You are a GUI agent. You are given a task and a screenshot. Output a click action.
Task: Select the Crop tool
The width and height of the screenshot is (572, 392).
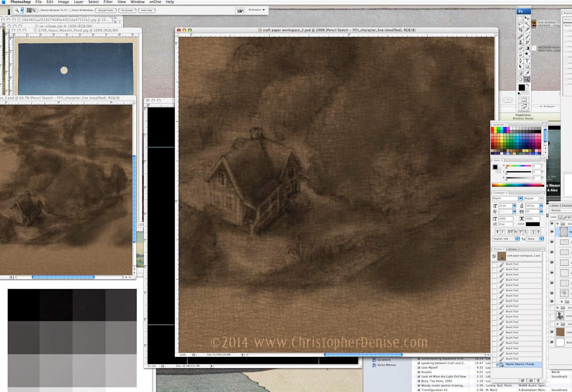pos(521,30)
